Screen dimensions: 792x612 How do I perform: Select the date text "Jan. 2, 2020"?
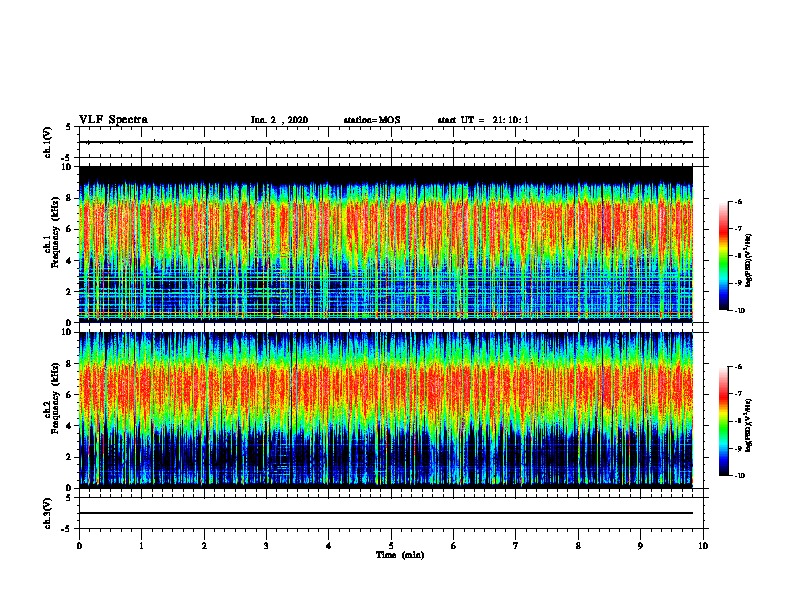[279, 120]
